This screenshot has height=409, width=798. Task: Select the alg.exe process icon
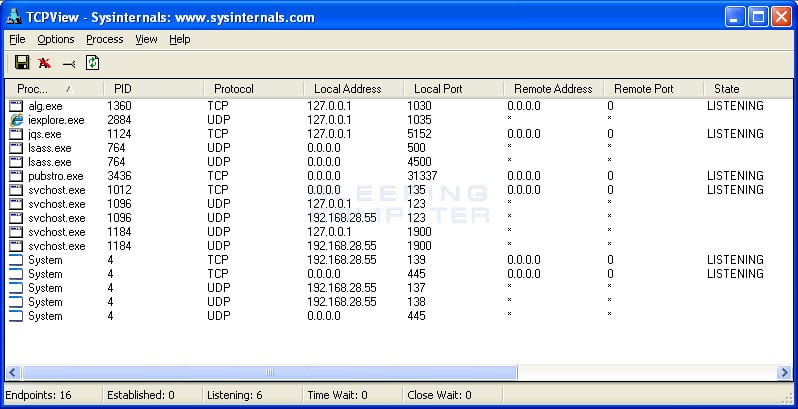[16, 106]
